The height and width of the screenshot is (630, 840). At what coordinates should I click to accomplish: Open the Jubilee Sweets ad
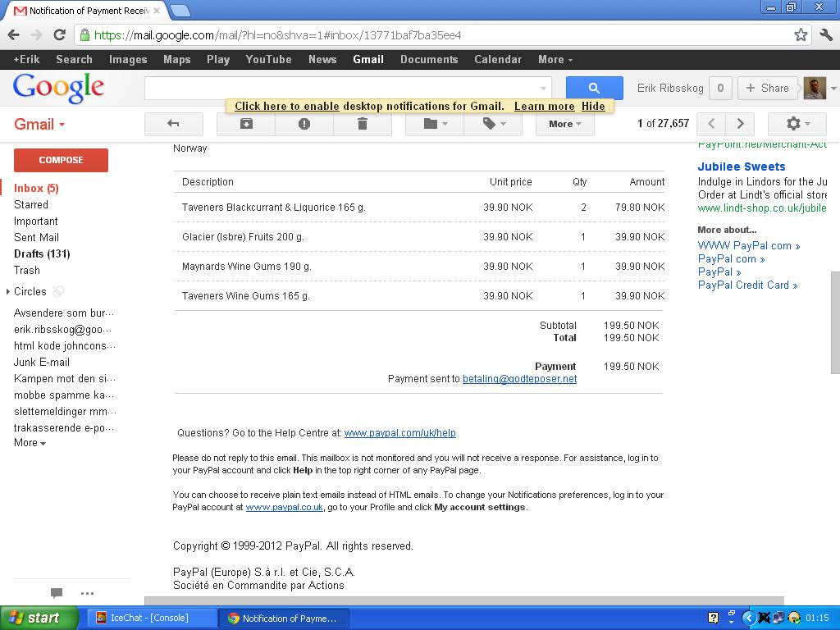(741, 167)
